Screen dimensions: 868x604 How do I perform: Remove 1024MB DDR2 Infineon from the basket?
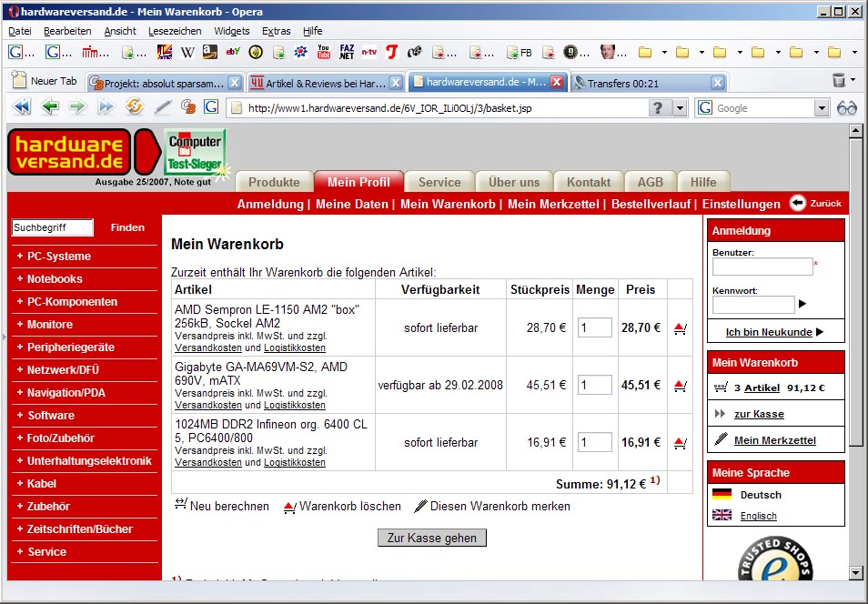[681, 442]
